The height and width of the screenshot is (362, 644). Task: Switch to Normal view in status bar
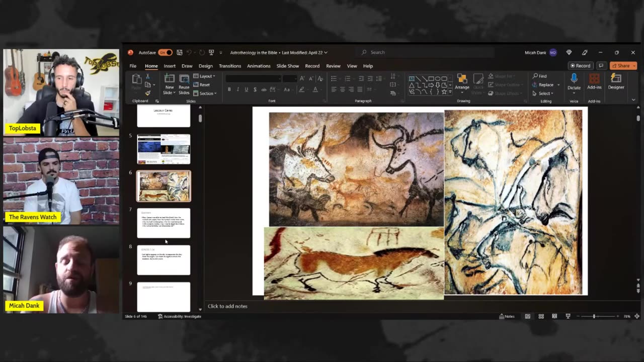[x=527, y=316]
